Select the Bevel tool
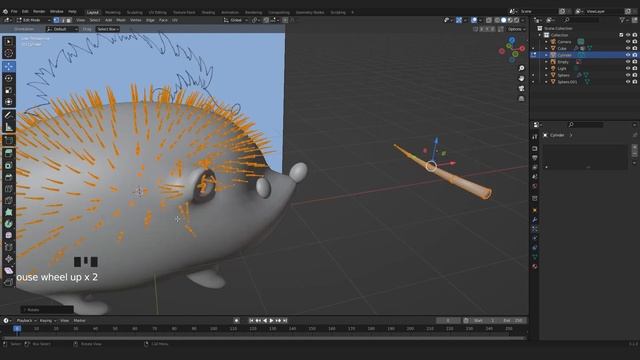The width and height of the screenshot is (640, 360). click(9, 177)
